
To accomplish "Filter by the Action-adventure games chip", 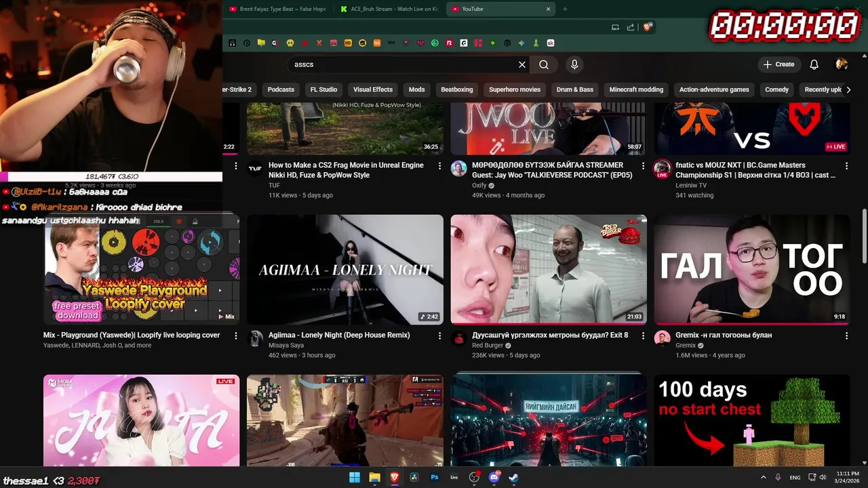I will (714, 89).
